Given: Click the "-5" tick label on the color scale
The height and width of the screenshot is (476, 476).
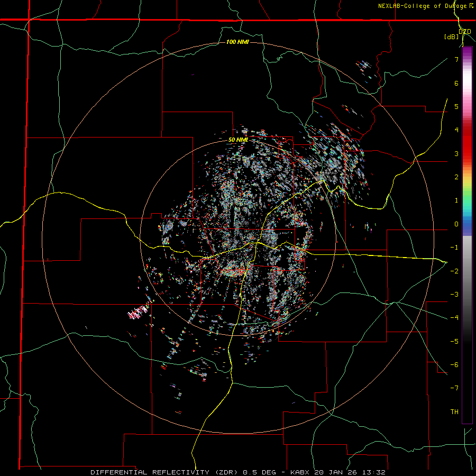Looking at the screenshot, I should tap(454, 341).
